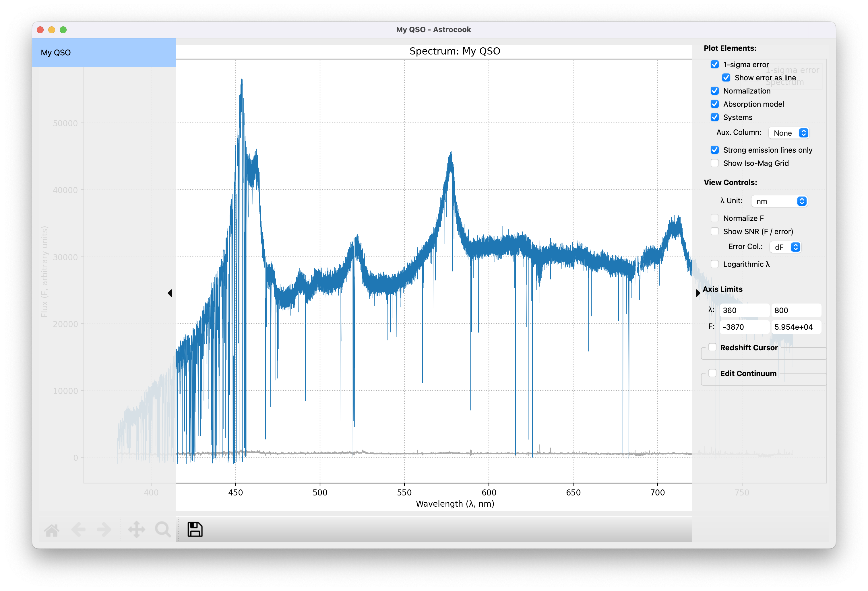Click the F minimum field showing -3870

coord(744,327)
